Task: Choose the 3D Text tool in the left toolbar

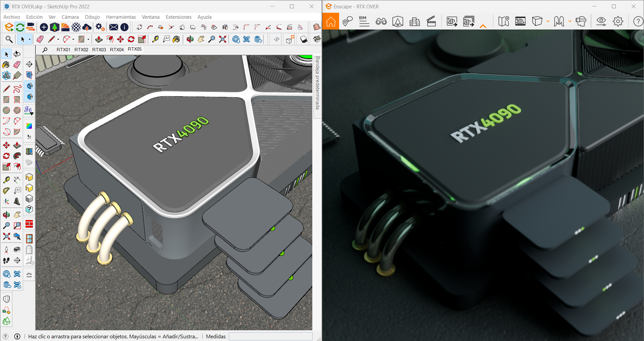Action: [17, 202]
